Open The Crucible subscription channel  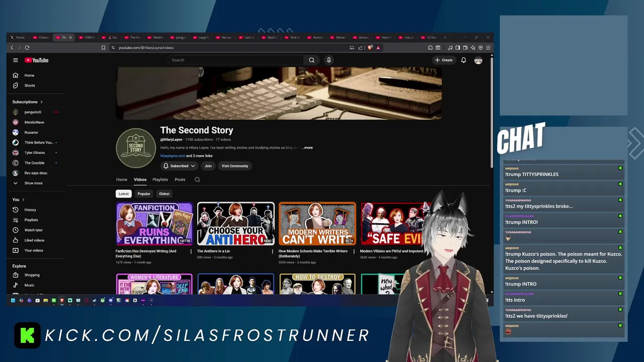coord(34,163)
